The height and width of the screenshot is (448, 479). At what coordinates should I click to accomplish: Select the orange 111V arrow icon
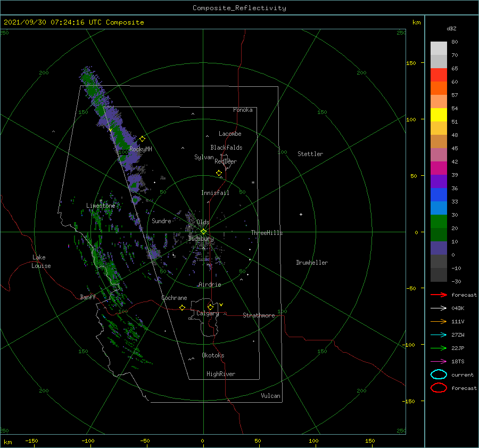click(439, 321)
